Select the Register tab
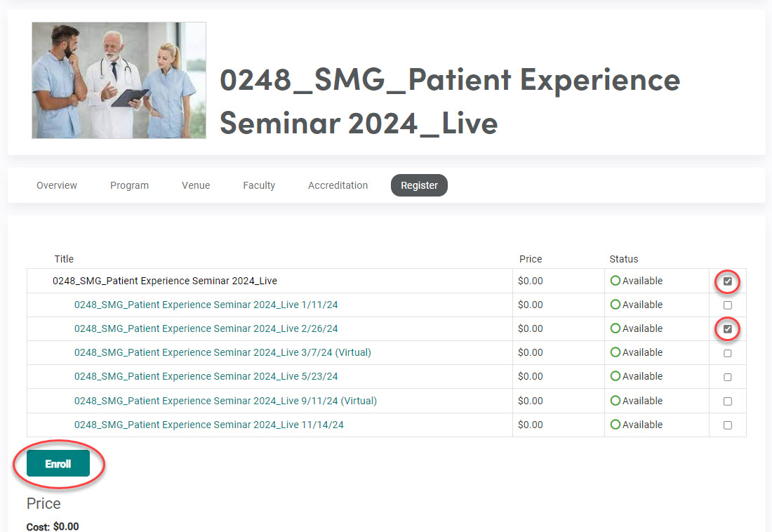Viewport: 772px width, 532px height. coord(419,185)
